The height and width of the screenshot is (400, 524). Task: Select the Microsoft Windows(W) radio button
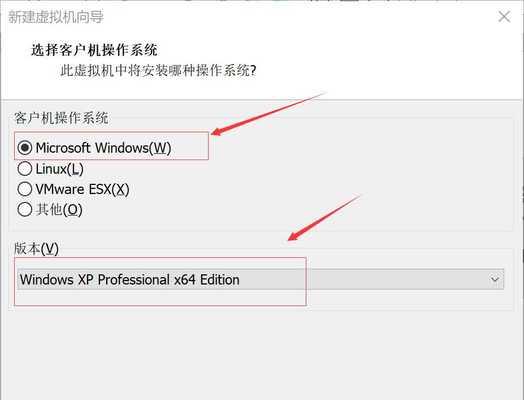[x=25, y=148]
